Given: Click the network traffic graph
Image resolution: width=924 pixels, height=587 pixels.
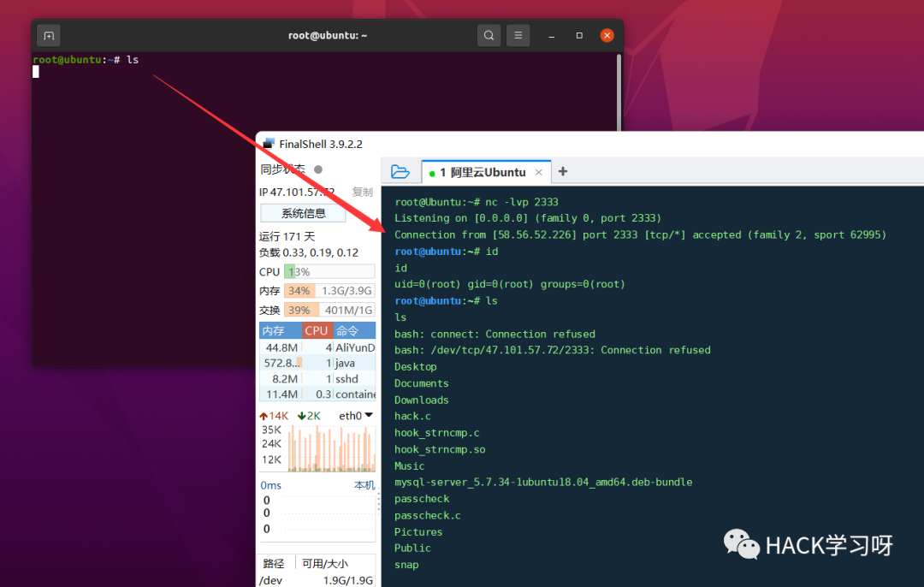Looking at the screenshot, I should coord(332,448).
